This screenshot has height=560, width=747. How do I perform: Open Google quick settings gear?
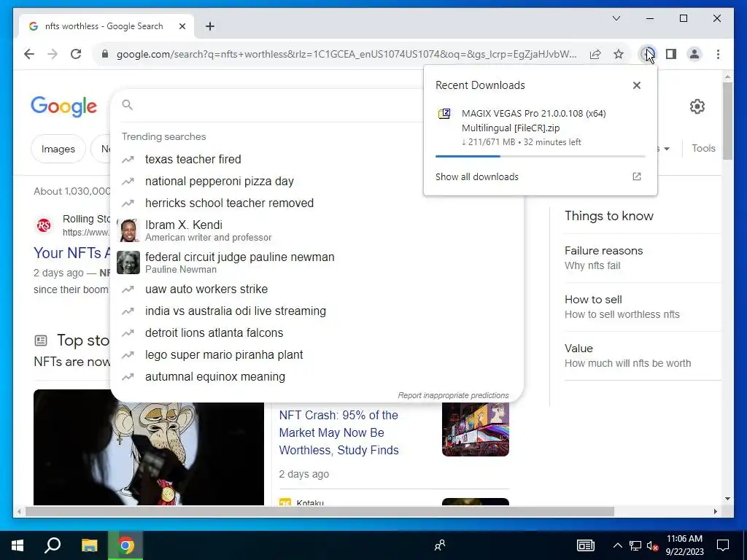697,106
